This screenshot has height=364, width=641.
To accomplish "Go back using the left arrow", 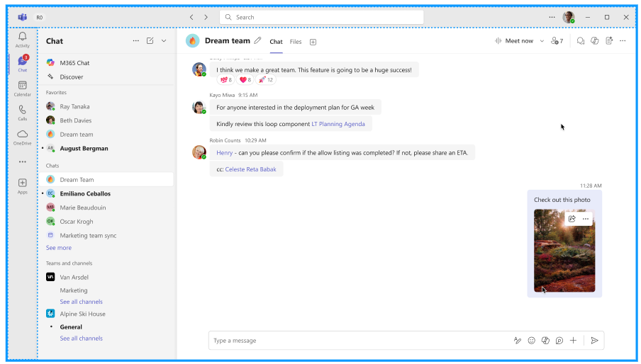I will pos(191,17).
